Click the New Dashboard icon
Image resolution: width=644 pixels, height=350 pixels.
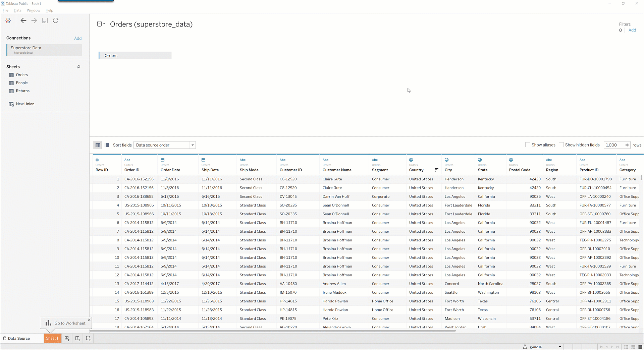tap(78, 339)
